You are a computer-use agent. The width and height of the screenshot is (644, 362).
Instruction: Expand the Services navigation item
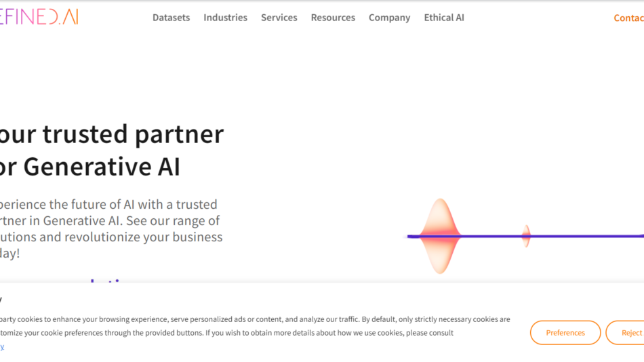(279, 18)
